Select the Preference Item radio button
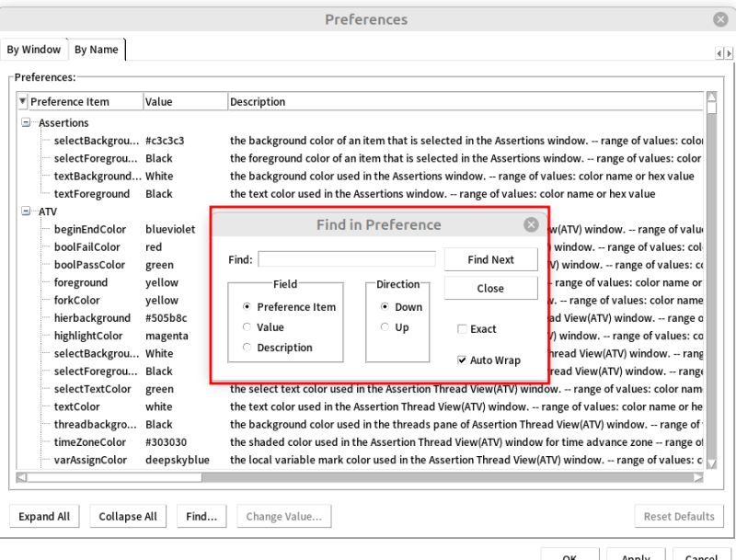The height and width of the screenshot is (560, 736). click(x=247, y=307)
